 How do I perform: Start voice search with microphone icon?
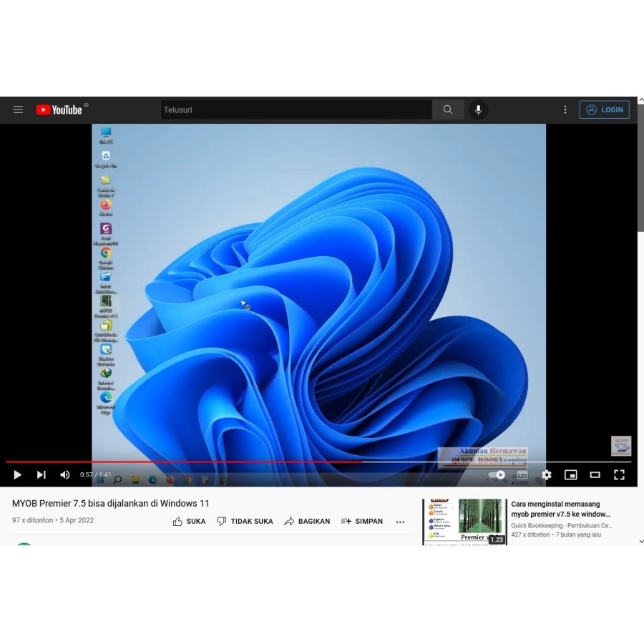(x=478, y=109)
